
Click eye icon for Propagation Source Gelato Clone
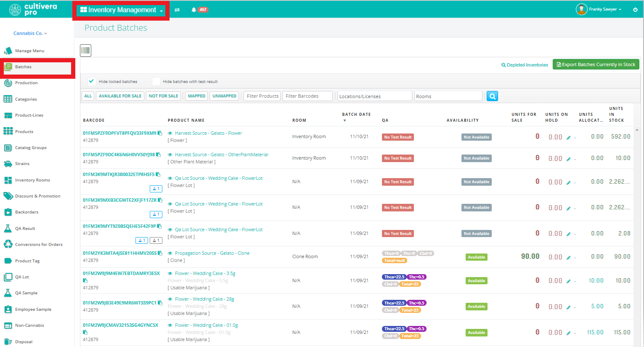pyautogui.click(x=170, y=254)
